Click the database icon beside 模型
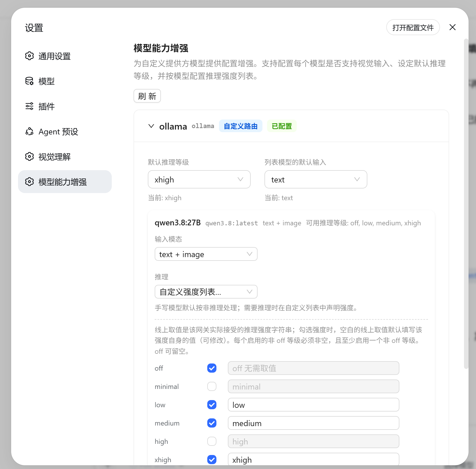 (29, 81)
